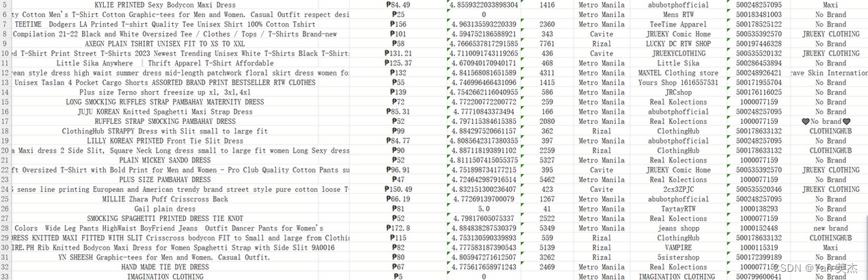
Task: Select the 'Mens RTW' shop name cell
Action: tap(679, 14)
